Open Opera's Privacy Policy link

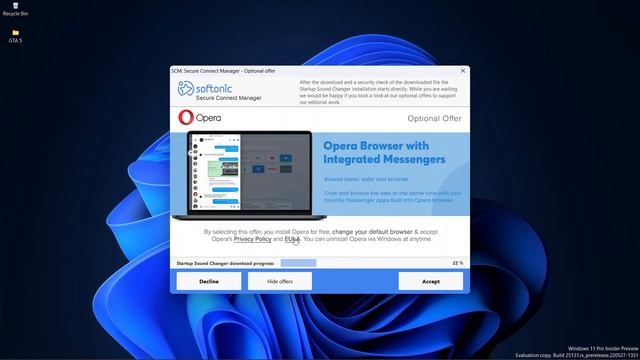pos(252,239)
